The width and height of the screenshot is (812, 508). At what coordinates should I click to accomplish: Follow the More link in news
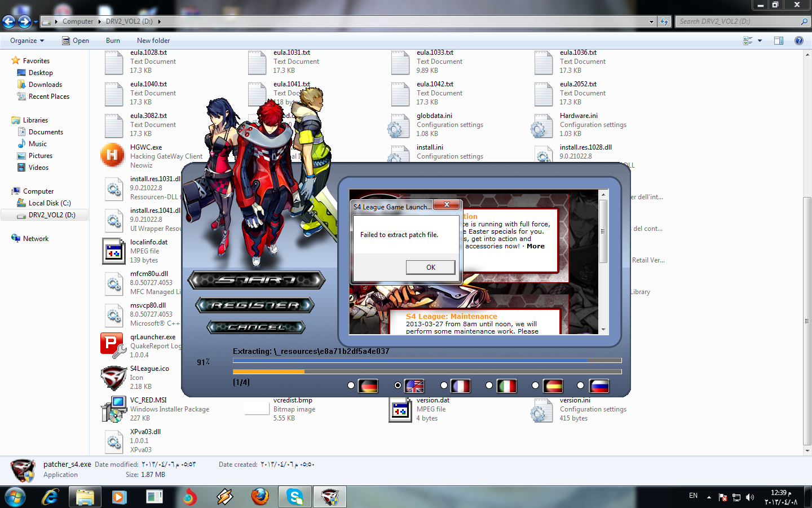536,246
